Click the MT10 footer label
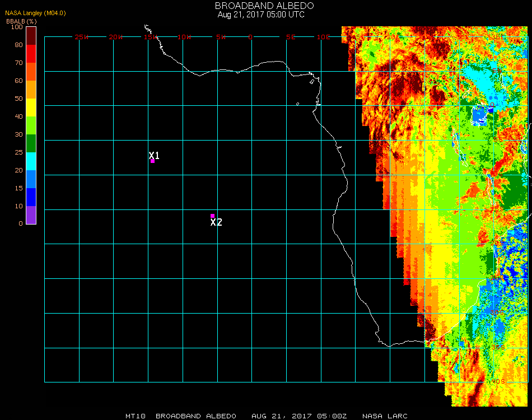Image resolution: width=532 pixels, height=420 pixels. pyautogui.click(x=136, y=416)
